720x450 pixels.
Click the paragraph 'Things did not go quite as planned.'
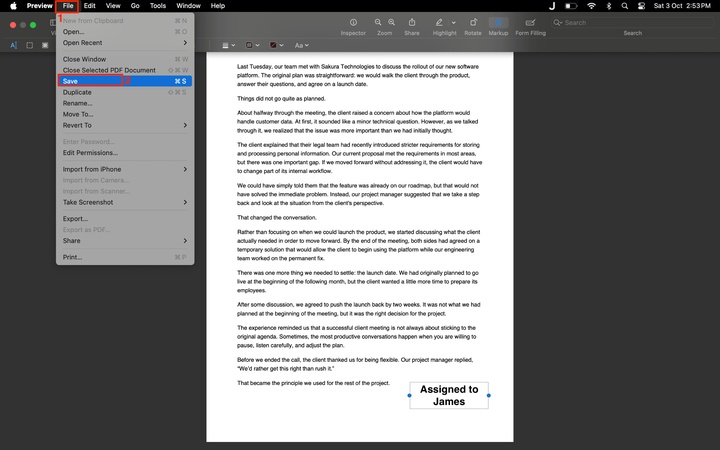click(x=281, y=99)
